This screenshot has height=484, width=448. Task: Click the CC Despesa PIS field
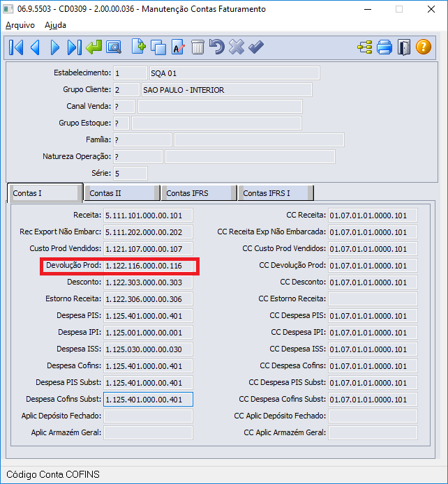tap(373, 315)
